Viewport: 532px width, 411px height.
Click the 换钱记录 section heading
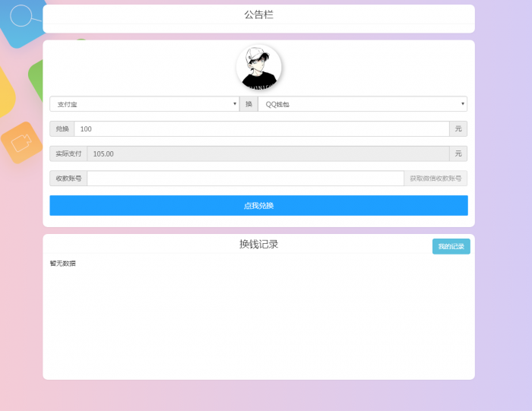coord(258,244)
